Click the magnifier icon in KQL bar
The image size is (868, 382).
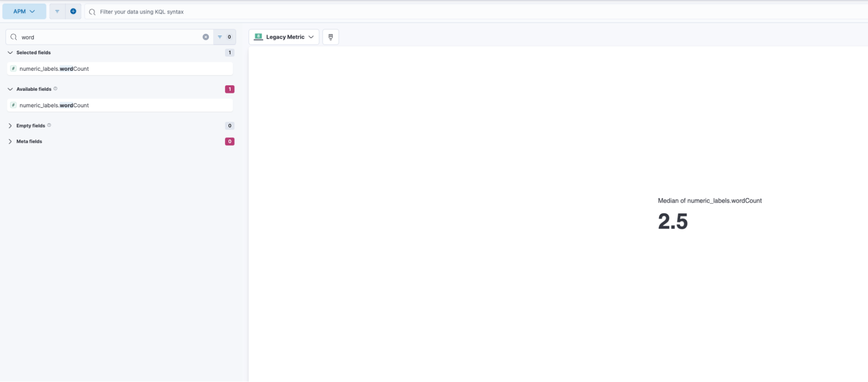92,12
